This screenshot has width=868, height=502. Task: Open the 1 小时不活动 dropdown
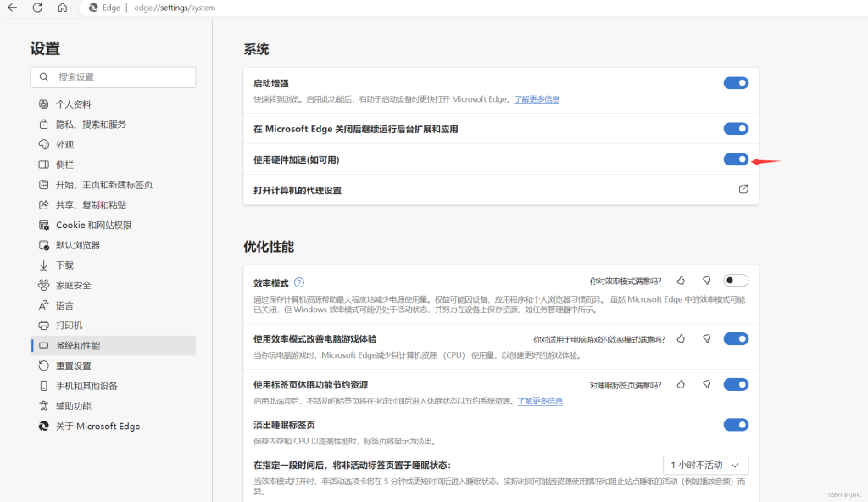click(706, 465)
